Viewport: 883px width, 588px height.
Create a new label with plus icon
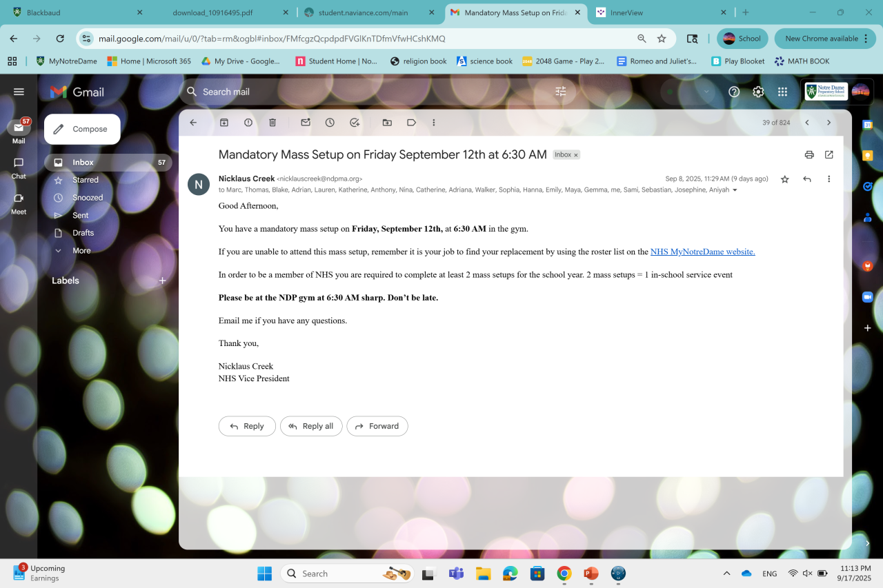pos(163,281)
